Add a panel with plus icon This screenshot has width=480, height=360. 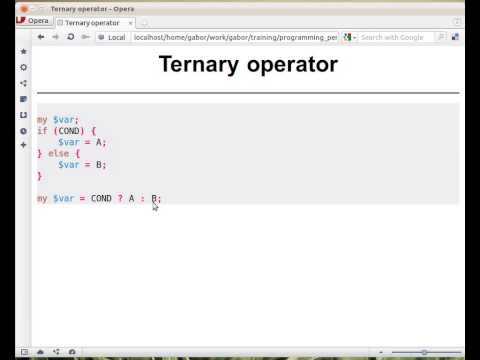pyautogui.click(x=23, y=145)
